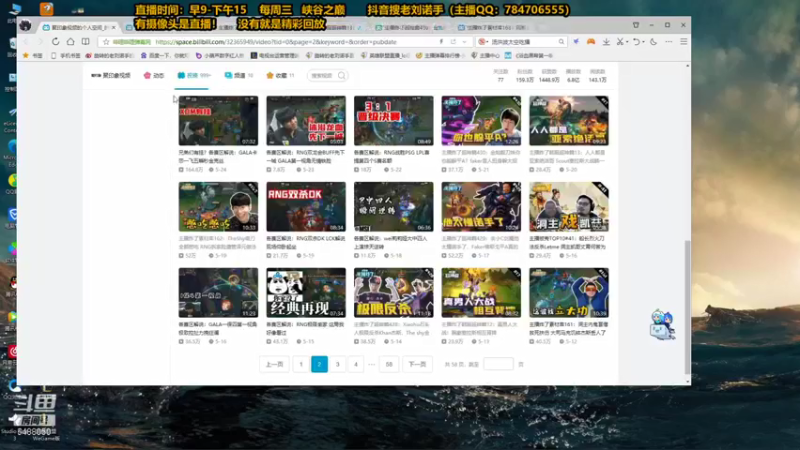Open the reading mode book icon
Screen dimensions: 800x450
click(85, 42)
